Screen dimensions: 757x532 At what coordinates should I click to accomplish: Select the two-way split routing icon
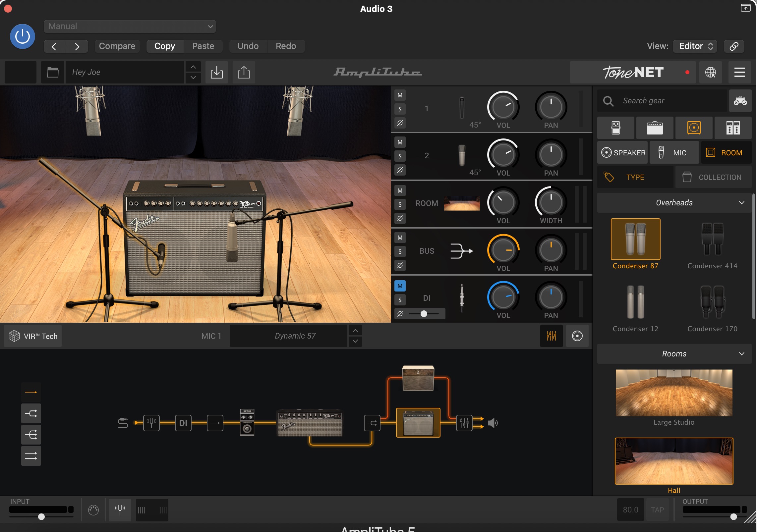[31, 413]
